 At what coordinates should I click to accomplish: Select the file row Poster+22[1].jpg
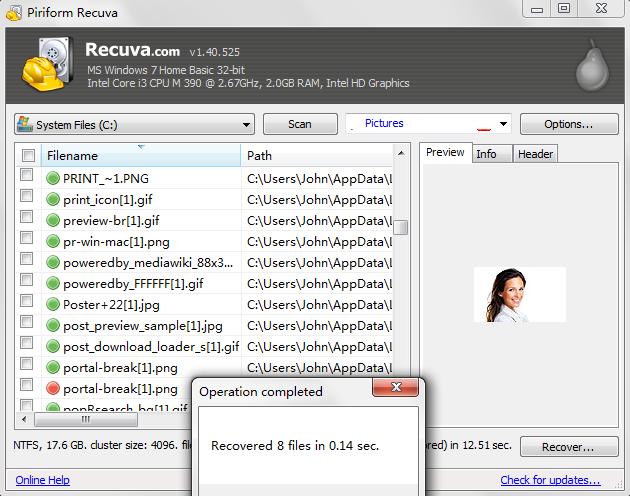click(x=204, y=304)
